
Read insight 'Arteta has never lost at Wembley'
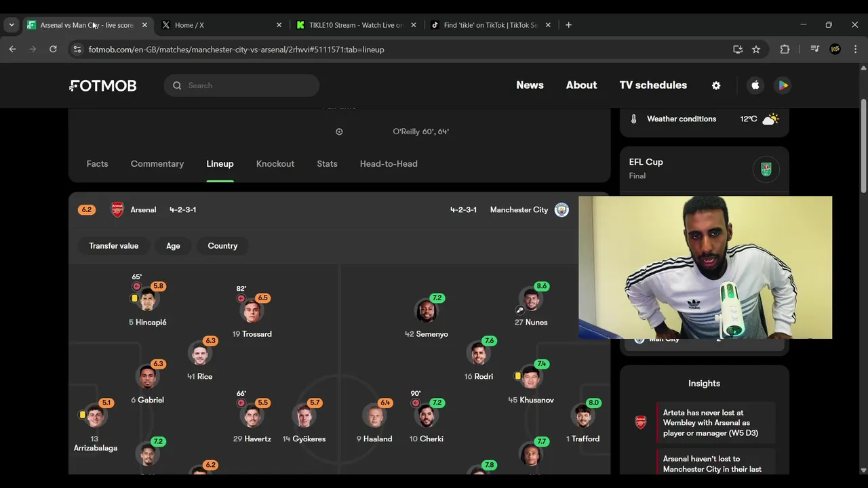click(715, 423)
